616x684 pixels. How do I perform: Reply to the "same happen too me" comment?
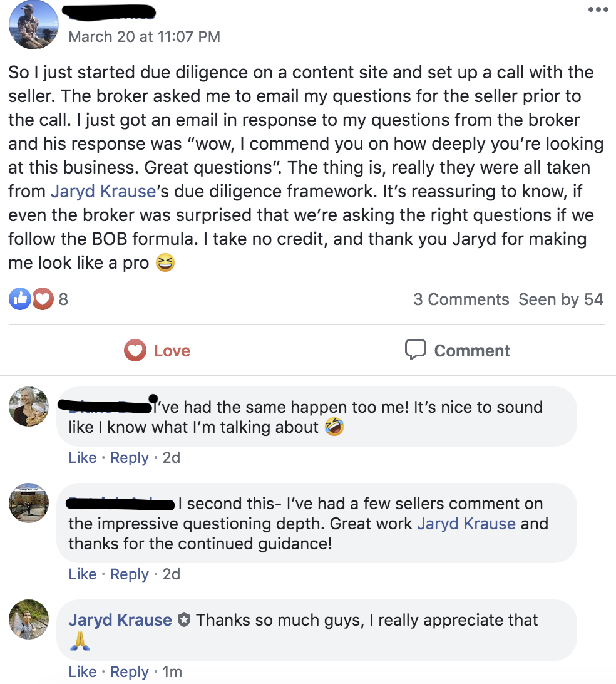pos(130,458)
